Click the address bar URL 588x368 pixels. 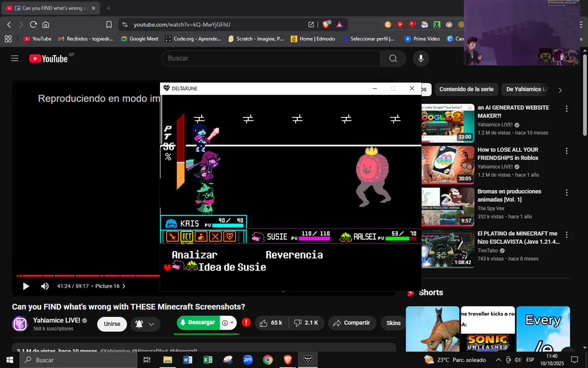(x=182, y=24)
